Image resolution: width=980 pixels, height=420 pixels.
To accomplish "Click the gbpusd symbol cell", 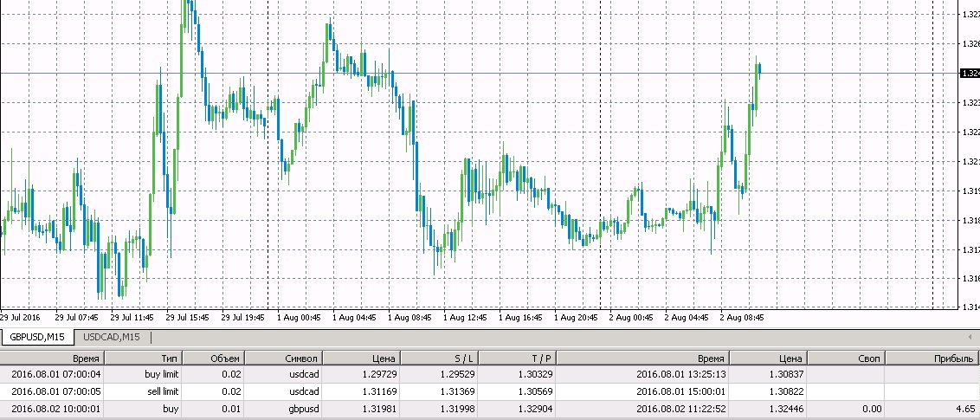I will pyautogui.click(x=304, y=410).
